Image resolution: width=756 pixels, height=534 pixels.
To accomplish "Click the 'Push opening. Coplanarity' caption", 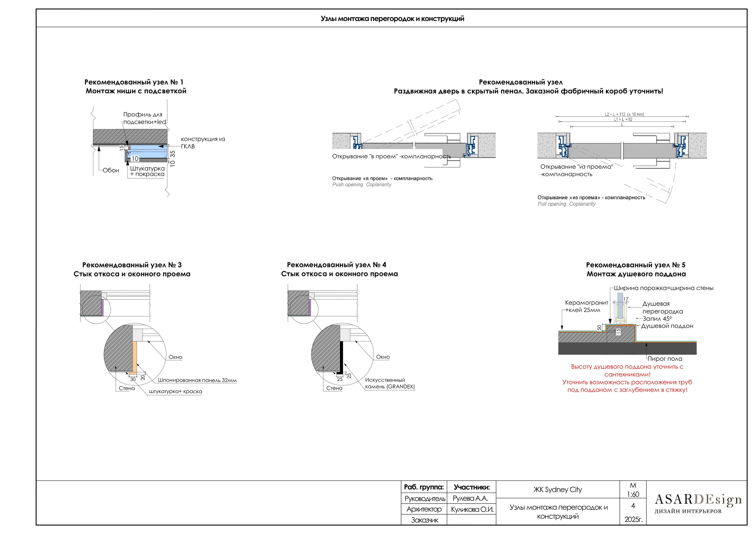I will click(x=361, y=185).
